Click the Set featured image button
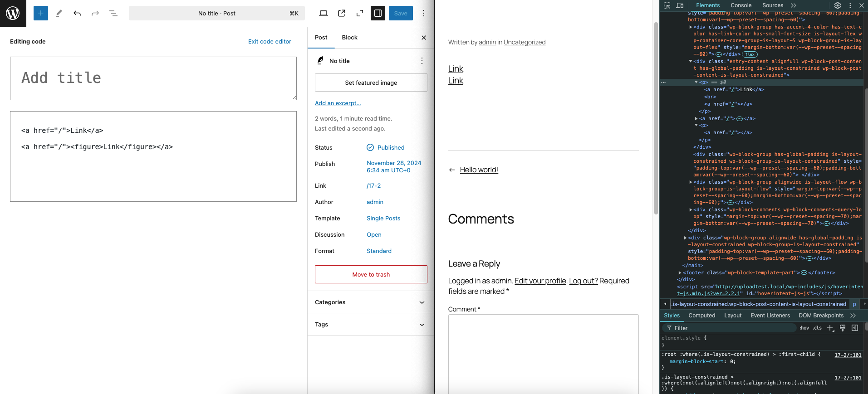Screen dimensions: 868x394 (x=371, y=83)
